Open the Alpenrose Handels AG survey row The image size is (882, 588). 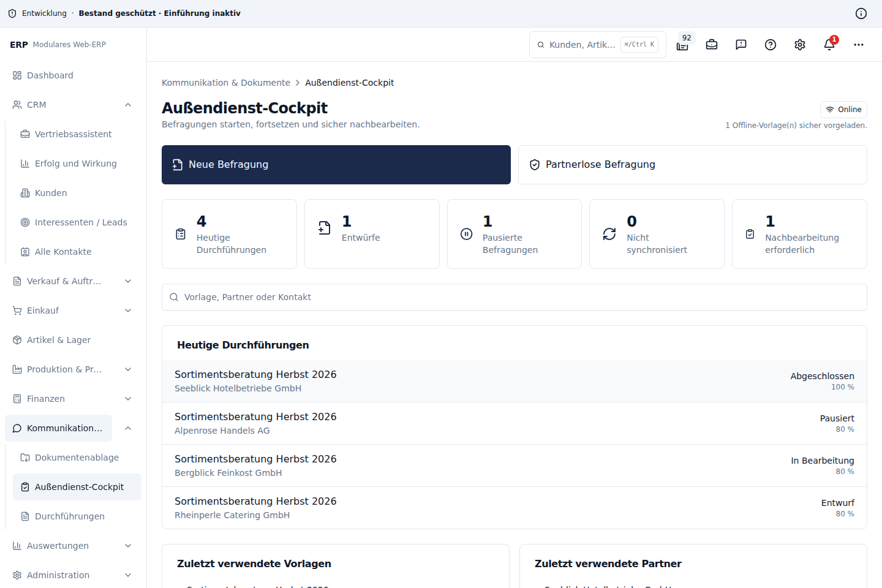[x=514, y=423]
